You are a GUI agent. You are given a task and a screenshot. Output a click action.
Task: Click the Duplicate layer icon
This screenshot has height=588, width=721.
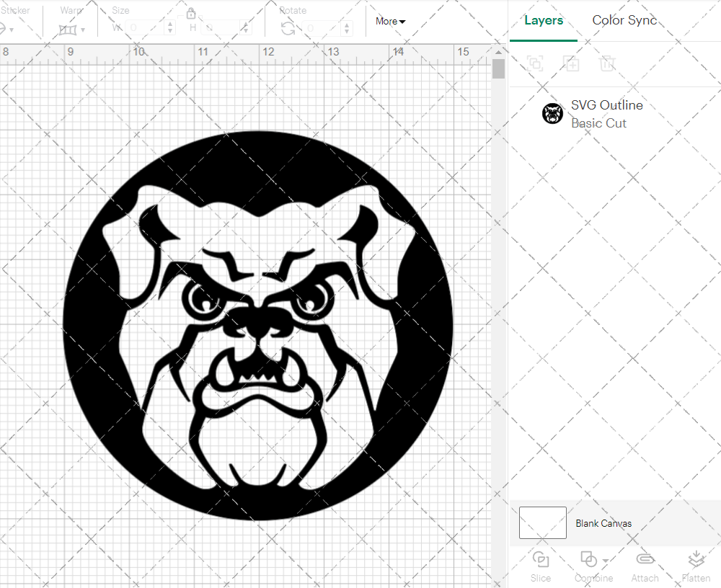tap(572, 63)
